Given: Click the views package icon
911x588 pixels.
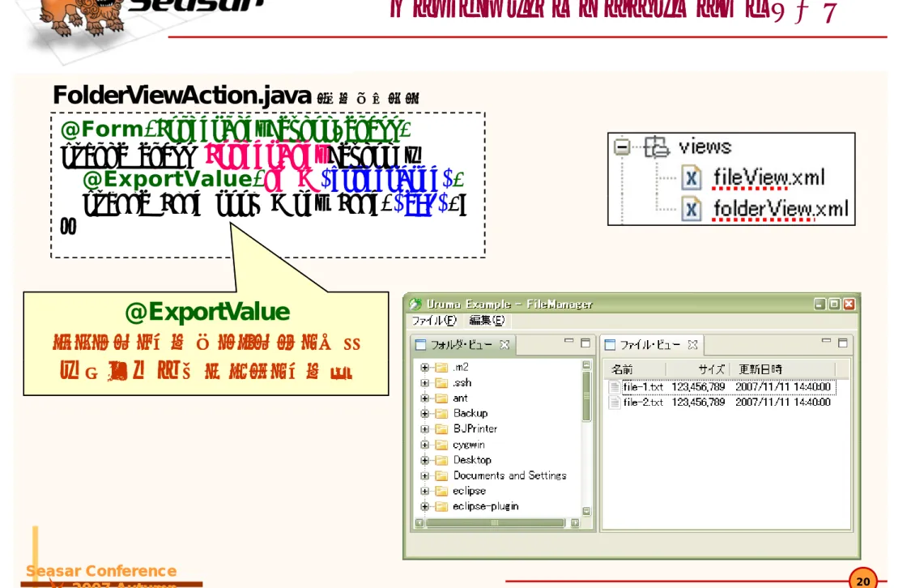Looking at the screenshot, I should click(656, 147).
